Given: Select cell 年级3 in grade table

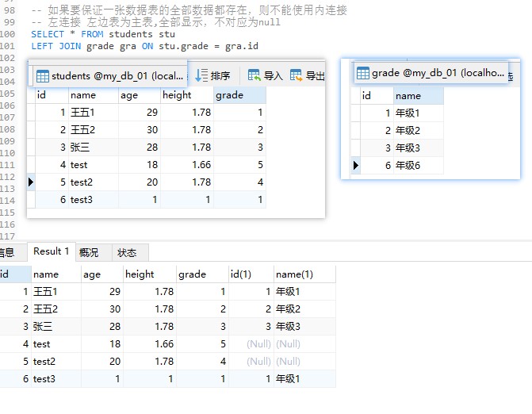Looking at the screenshot, I should tap(419, 148).
